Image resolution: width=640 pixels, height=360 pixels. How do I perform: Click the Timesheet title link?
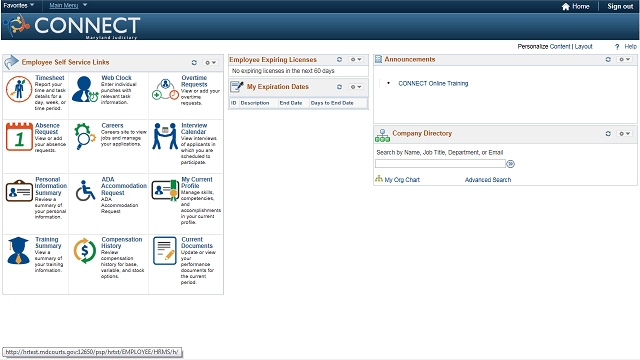[x=50, y=78]
